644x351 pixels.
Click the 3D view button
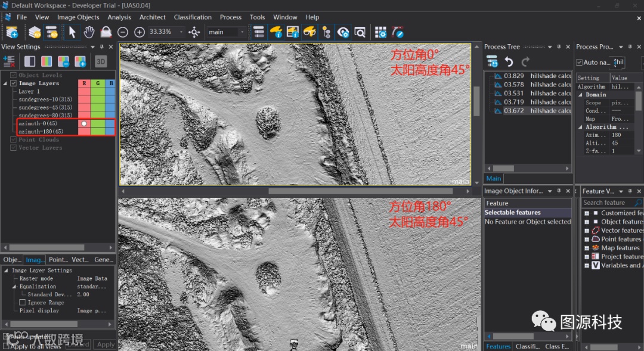(101, 61)
